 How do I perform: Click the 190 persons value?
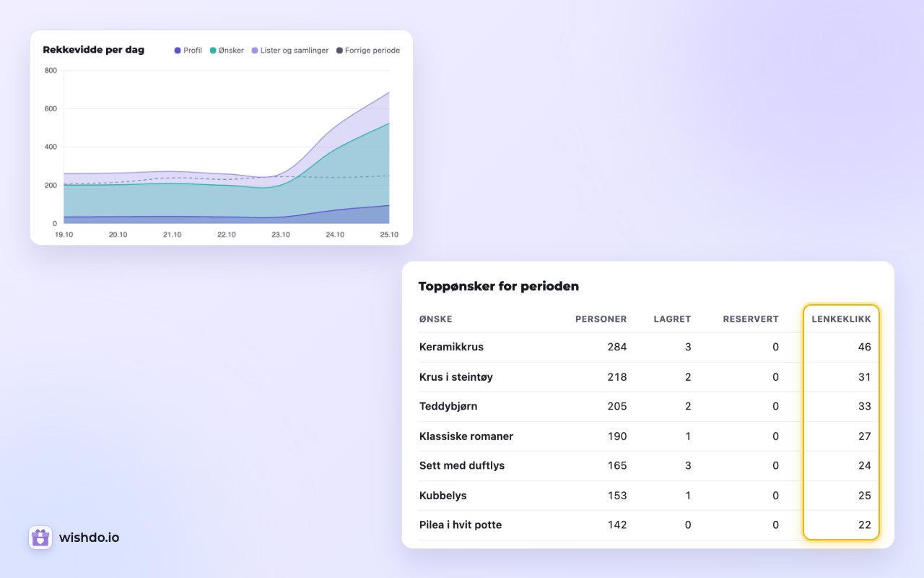coord(617,436)
